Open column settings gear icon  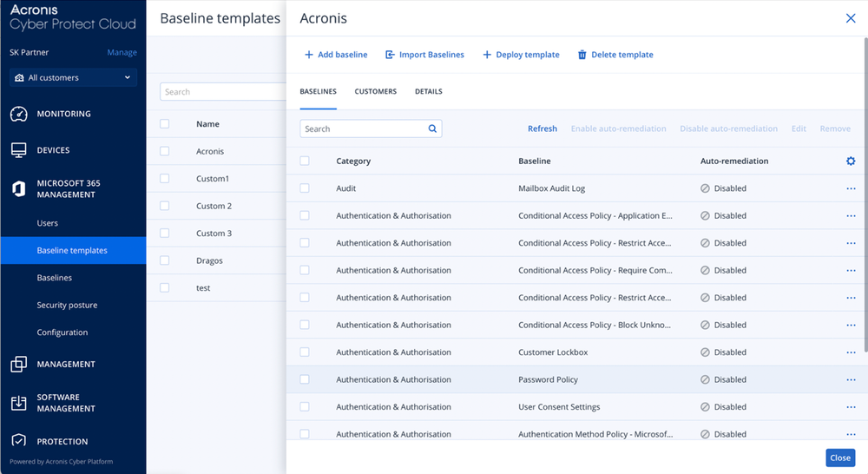click(851, 161)
